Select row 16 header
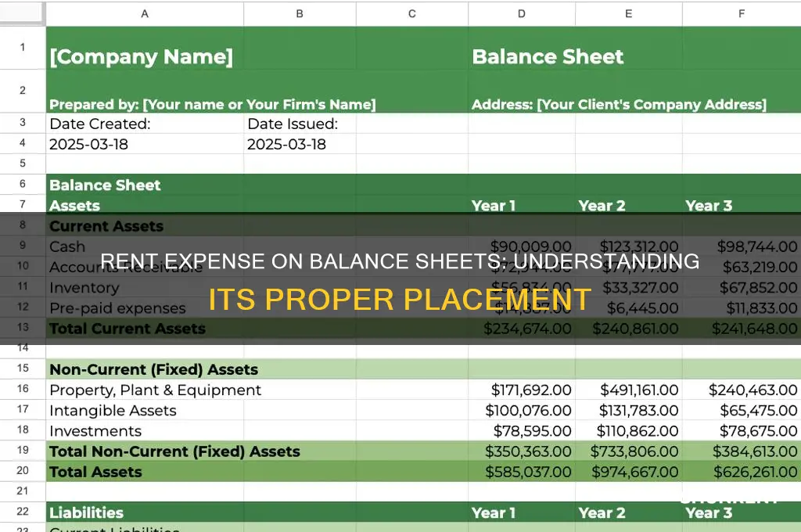The width and height of the screenshot is (801, 532). coord(23,389)
